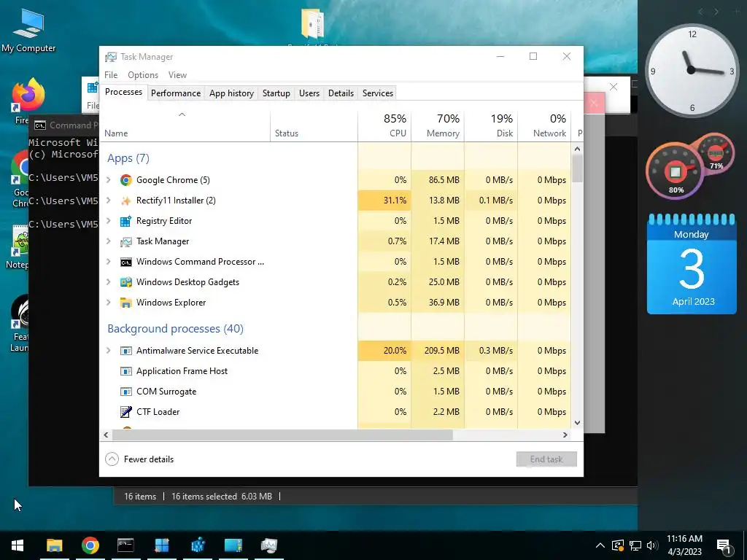Click the Google Chrome process icon
Screen dimensions: 747x560
point(125,180)
